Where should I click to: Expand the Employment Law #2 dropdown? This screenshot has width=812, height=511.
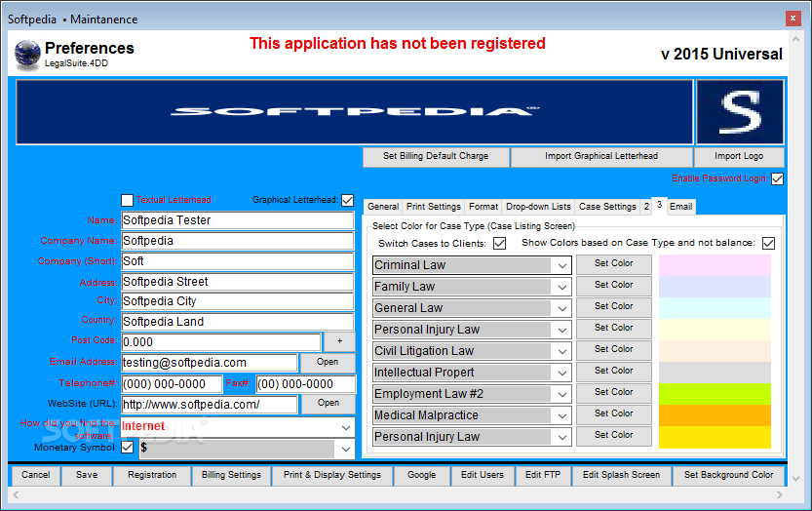point(561,394)
